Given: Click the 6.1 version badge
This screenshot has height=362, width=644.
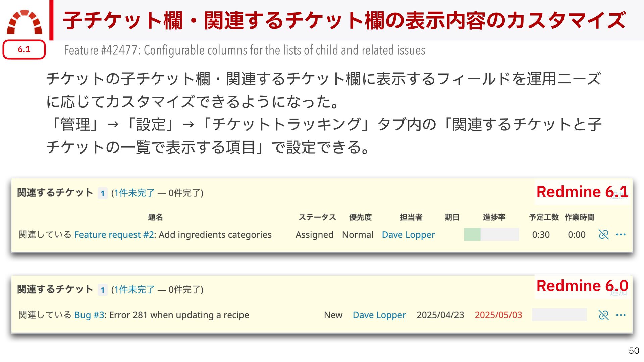Looking at the screenshot, I should point(24,50).
